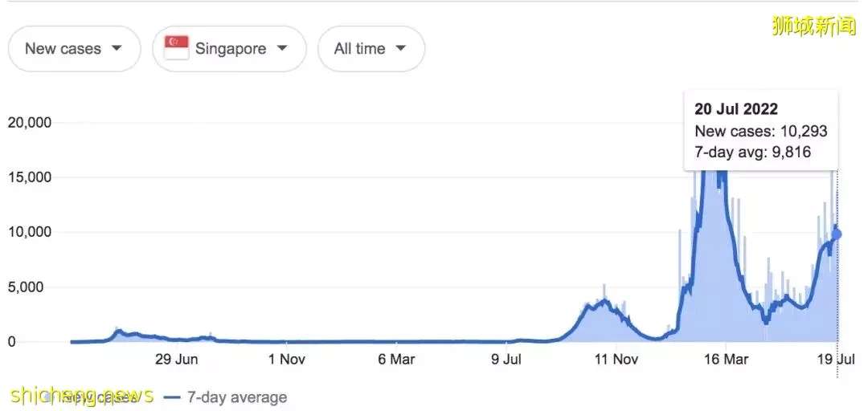
Task: Click the arrow beside Singapore
Action: tap(282, 48)
